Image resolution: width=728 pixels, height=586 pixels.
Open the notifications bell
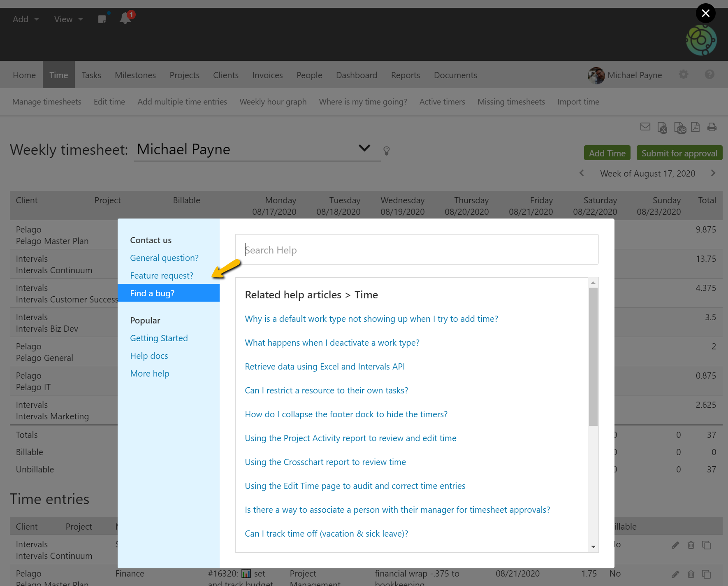[x=125, y=19]
